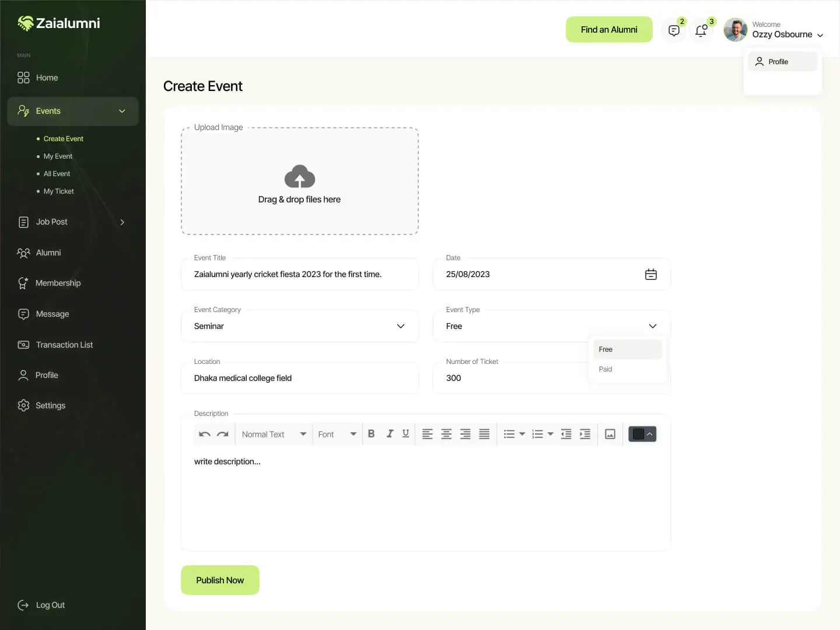
Task: Open the Normal Text style dropdown
Action: (274, 435)
